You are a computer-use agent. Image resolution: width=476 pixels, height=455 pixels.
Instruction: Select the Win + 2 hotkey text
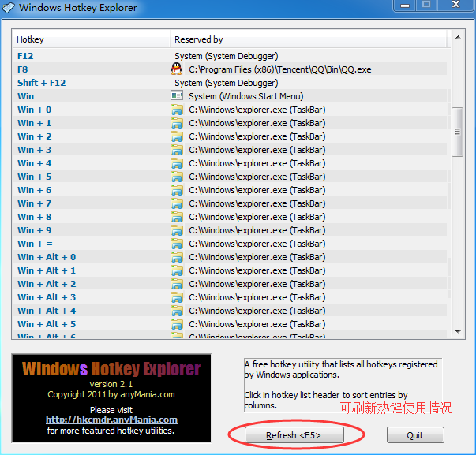coord(34,136)
